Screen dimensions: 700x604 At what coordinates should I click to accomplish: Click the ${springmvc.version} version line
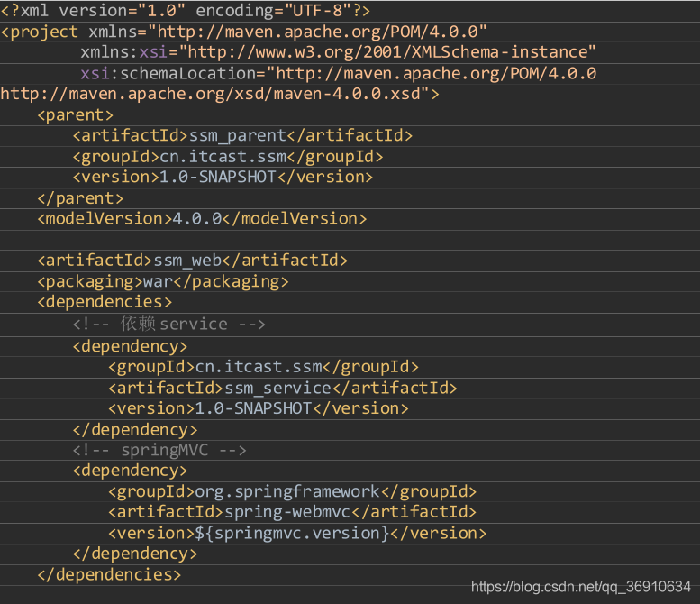pyautogui.click(x=297, y=533)
